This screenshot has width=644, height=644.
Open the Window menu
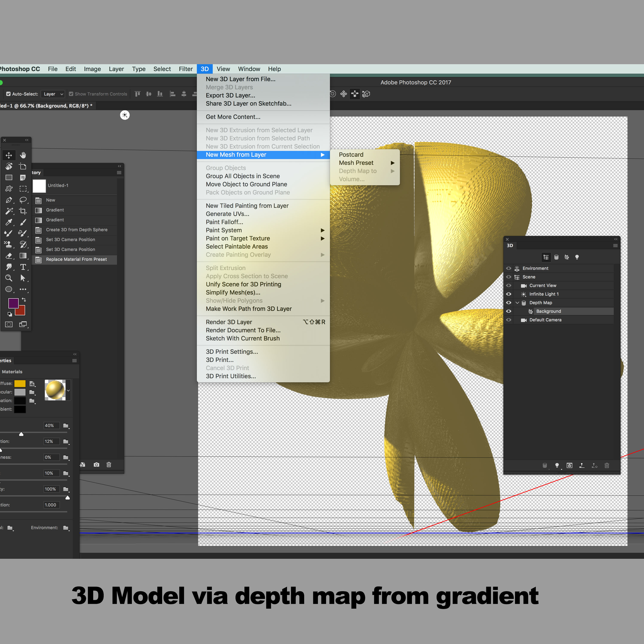click(249, 69)
